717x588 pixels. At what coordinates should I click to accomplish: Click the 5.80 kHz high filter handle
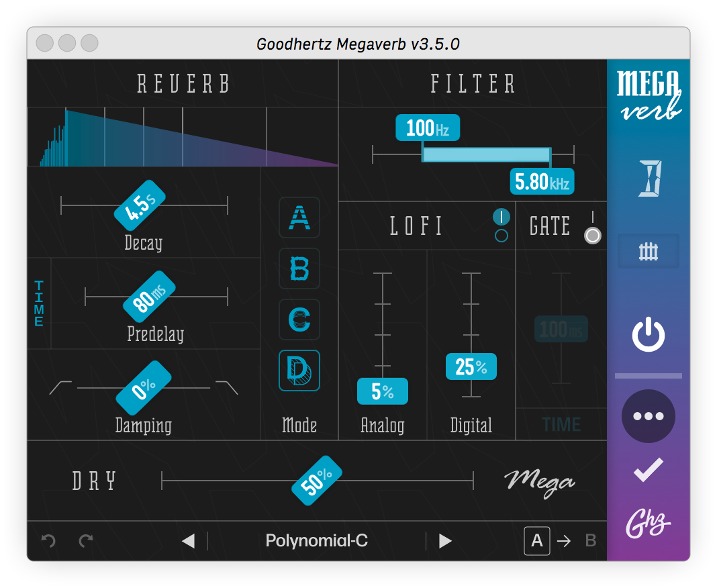(542, 181)
